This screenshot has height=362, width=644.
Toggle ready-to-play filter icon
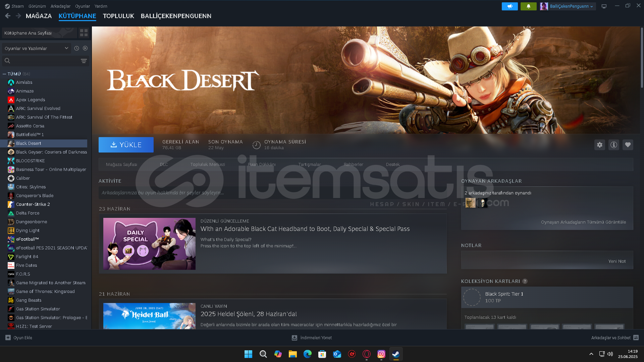click(x=85, y=48)
